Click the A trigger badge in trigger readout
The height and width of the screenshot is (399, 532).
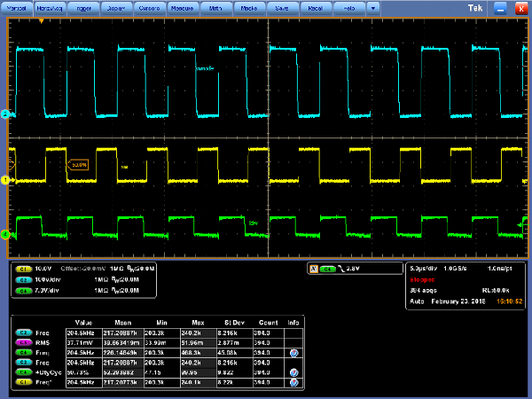(x=312, y=268)
